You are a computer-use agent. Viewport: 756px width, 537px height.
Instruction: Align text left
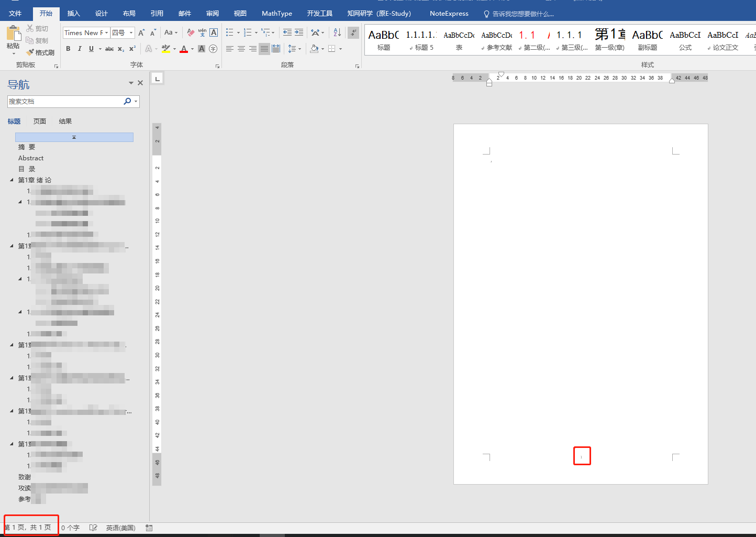click(230, 49)
